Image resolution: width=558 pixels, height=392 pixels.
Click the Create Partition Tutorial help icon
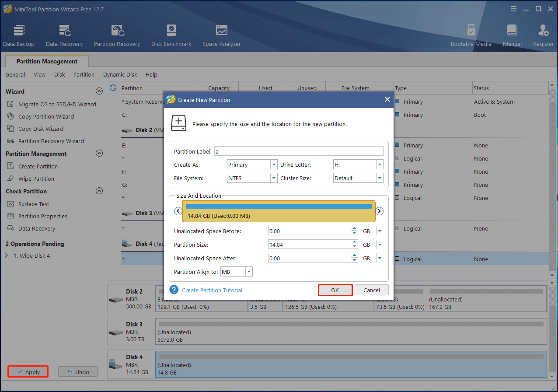[174, 290]
